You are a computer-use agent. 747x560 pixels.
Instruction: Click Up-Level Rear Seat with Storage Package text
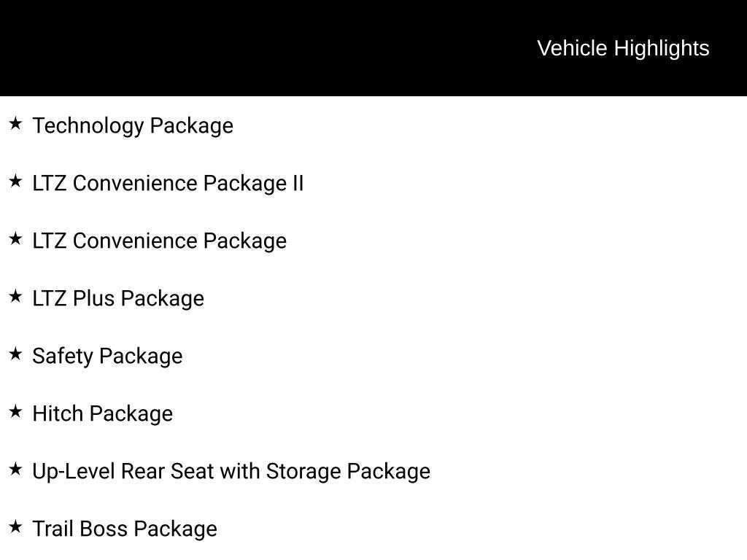tap(231, 471)
